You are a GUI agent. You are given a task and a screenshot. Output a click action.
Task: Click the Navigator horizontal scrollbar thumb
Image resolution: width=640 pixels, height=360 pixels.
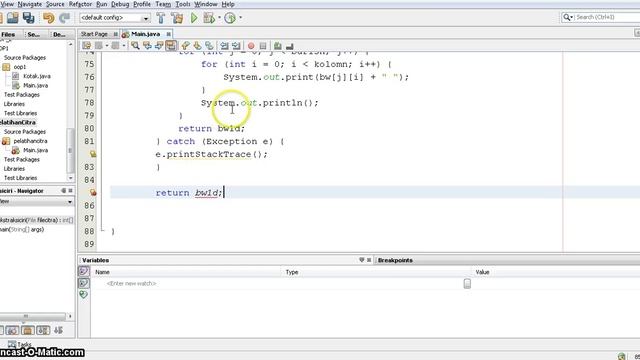[x=26, y=316]
